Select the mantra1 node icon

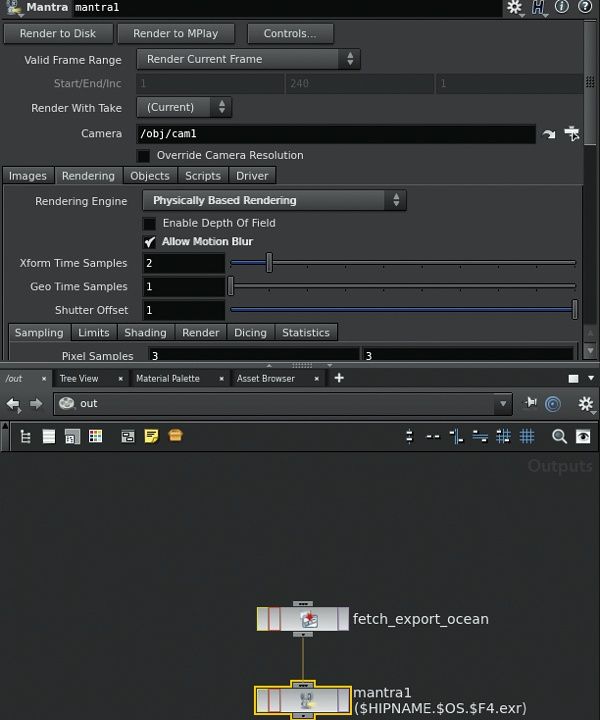click(x=306, y=701)
